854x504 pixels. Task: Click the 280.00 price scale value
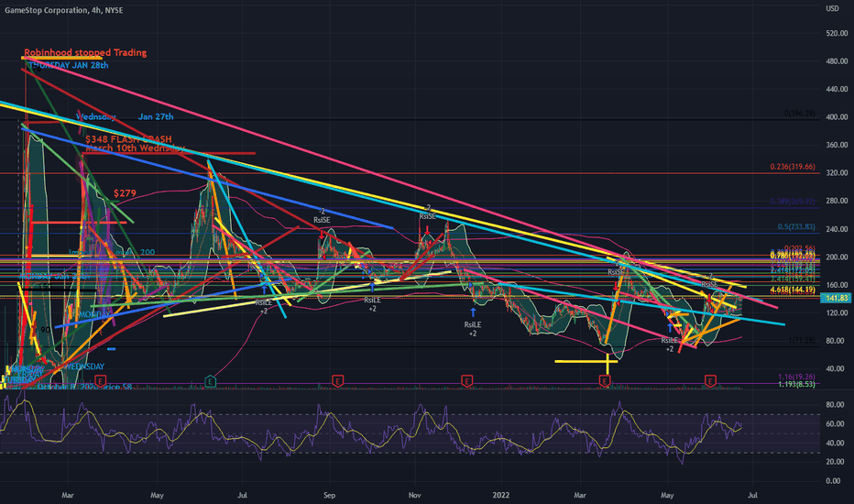tap(837, 201)
